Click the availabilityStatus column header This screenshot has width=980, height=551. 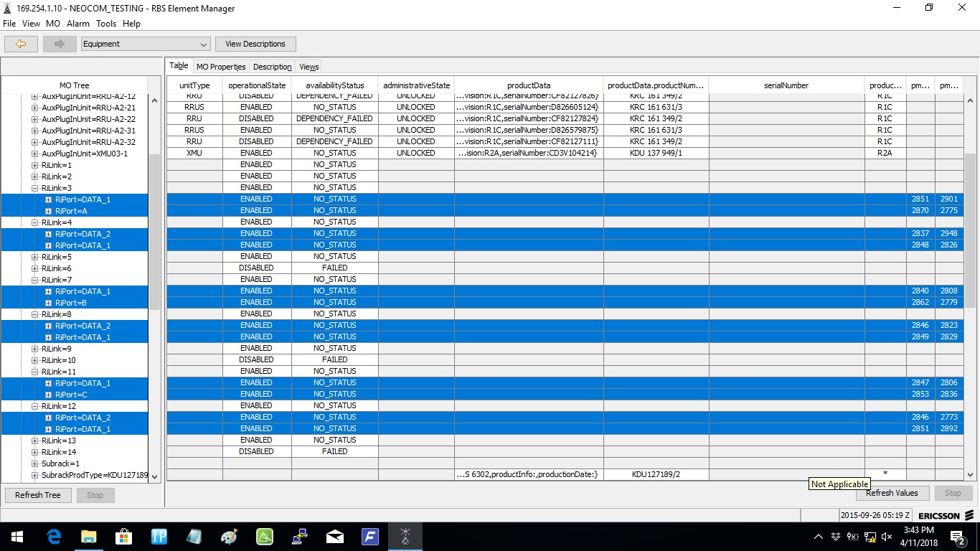point(335,85)
